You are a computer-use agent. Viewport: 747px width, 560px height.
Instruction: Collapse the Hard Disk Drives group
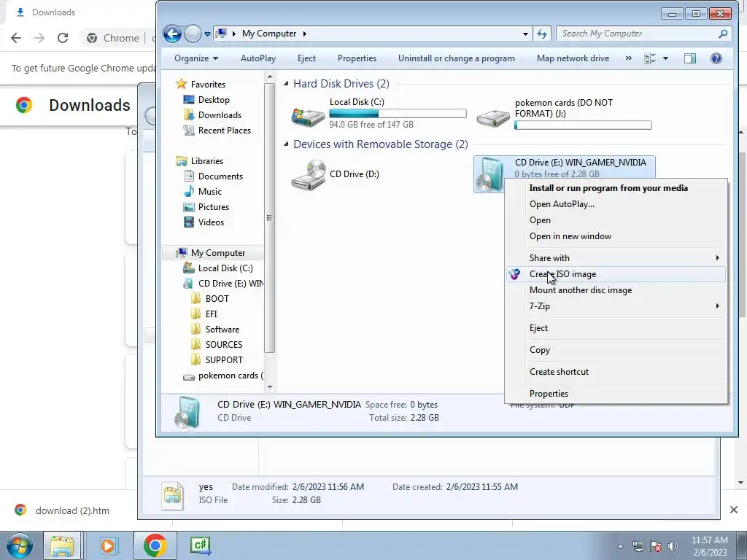point(286,84)
